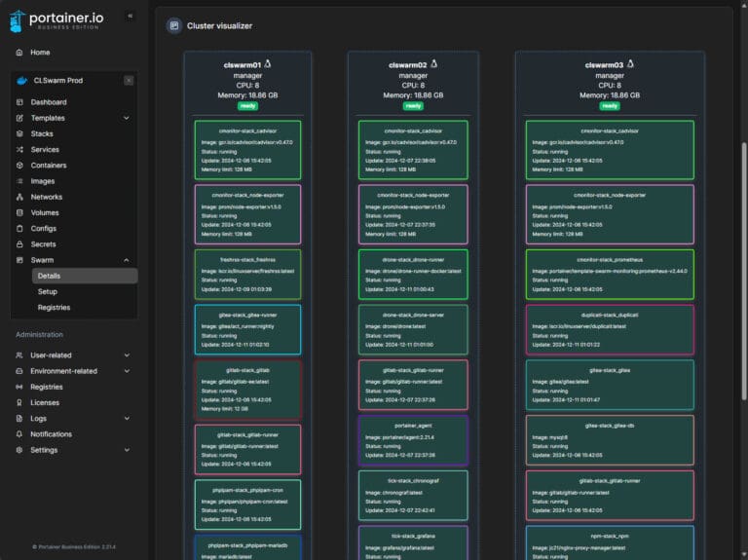Click the Home icon in sidebar
This screenshot has width=748, height=560.
pyautogui.click(x=19, y=53)
